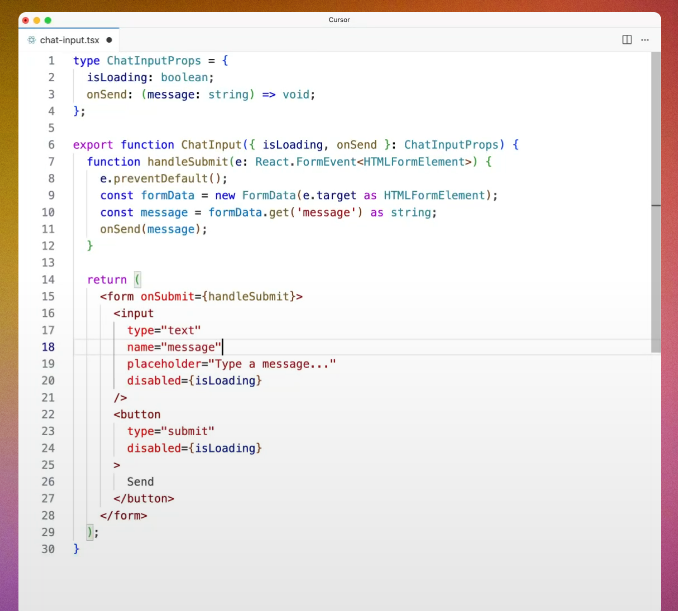Click the 'Cursor' window title
The width and height of the screenshot is (678, 611).
339,20
